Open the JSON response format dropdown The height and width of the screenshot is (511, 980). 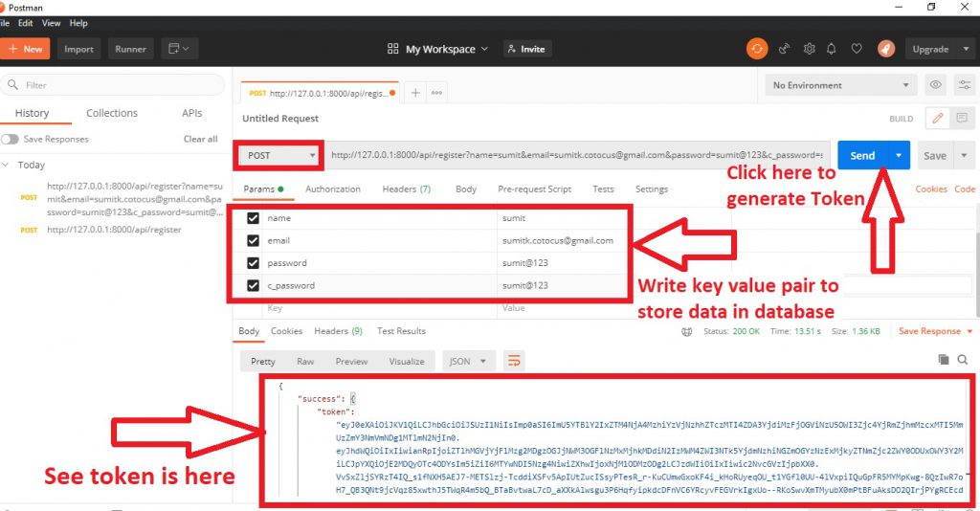point(468,362)
